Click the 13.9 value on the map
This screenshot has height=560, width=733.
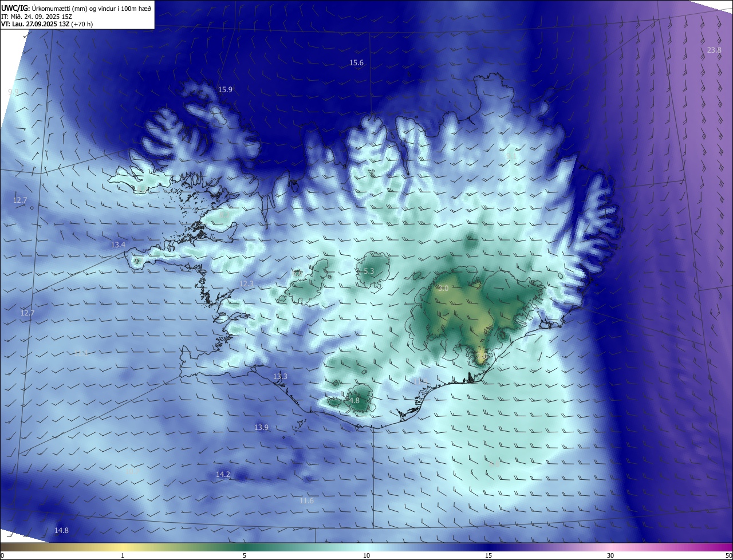(261, 428)
